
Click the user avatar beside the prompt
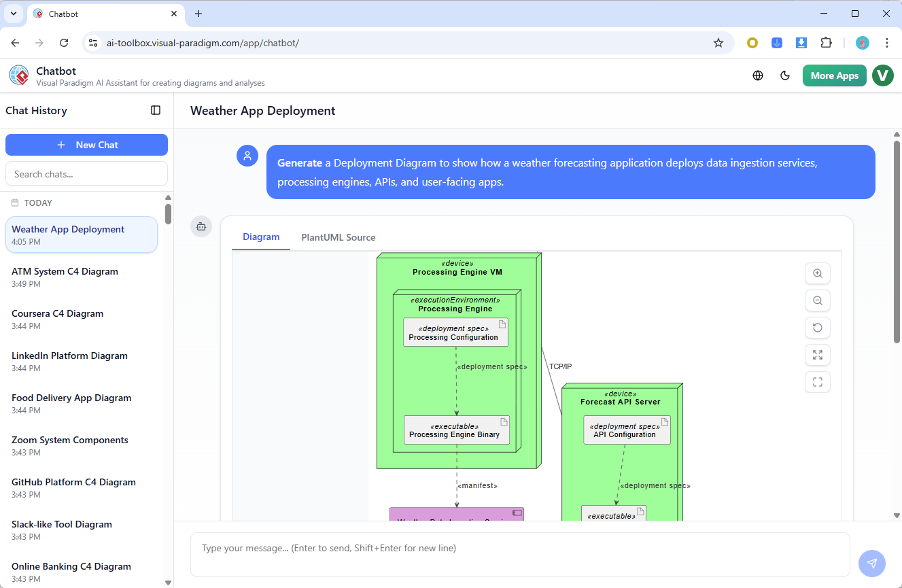247,156
